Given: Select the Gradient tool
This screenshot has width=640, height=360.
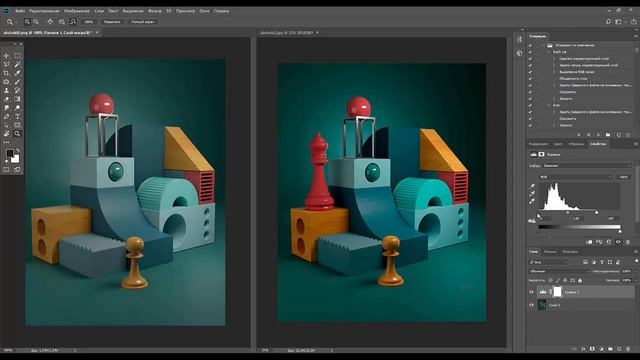Looking at the screenshot, I should point(17,99).
